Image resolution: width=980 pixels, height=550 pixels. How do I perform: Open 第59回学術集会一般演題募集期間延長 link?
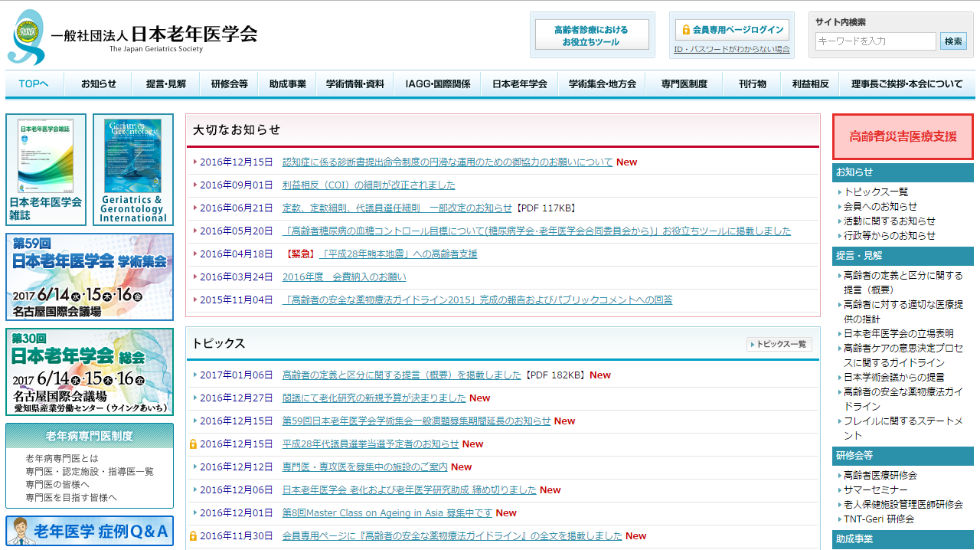[x=416, y=421]
